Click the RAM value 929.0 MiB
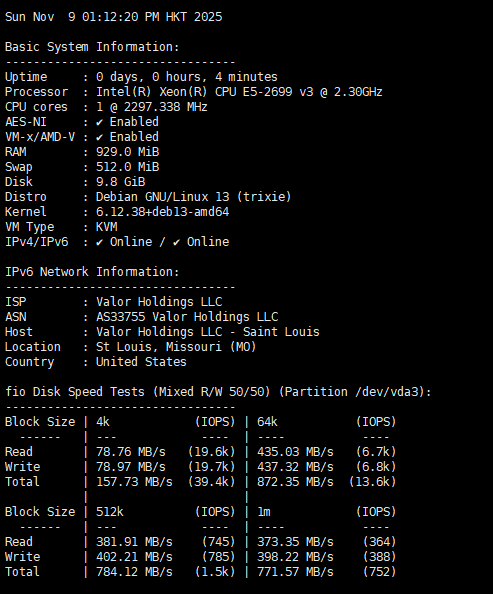 pos(128,152)
